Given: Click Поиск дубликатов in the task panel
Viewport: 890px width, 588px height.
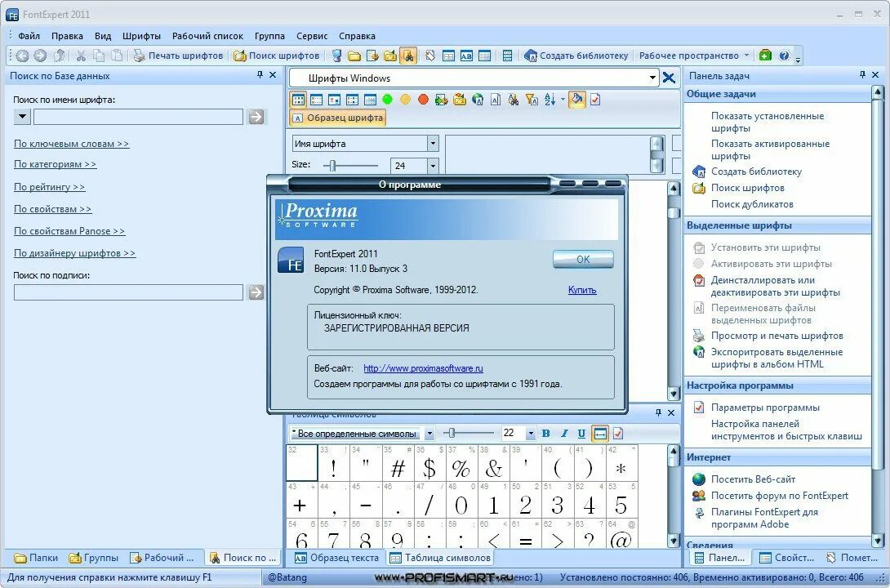Looking at the screenshot, I should 752,203.
